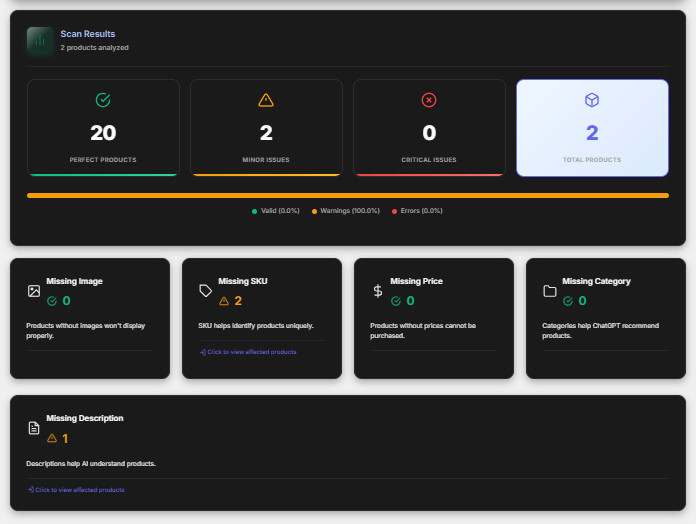
Task: Click 'Descriptions help AI understand products' text
Action: coord(91,464)
